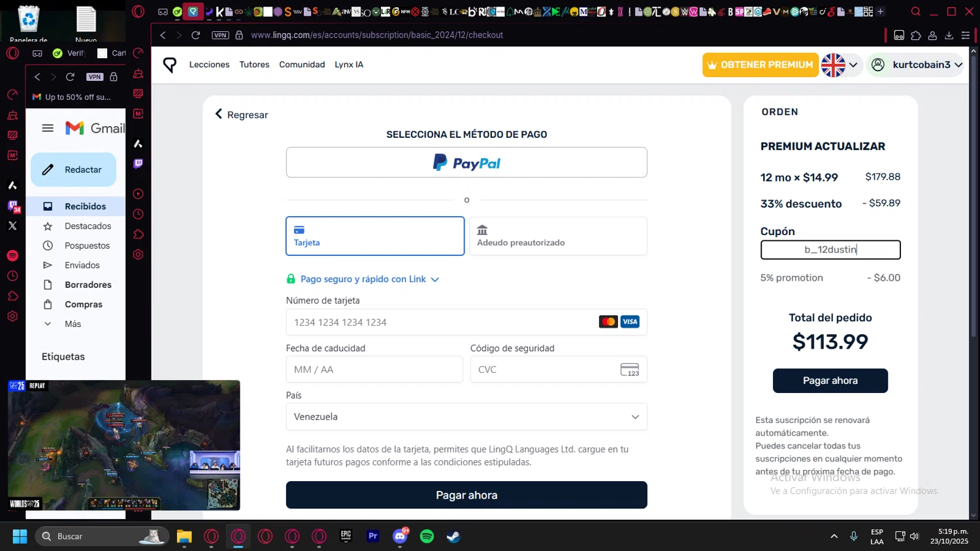Open the snapshot tool in the Opera address bar
Viewport: 980px width, 551px height.
pos(899,35)
